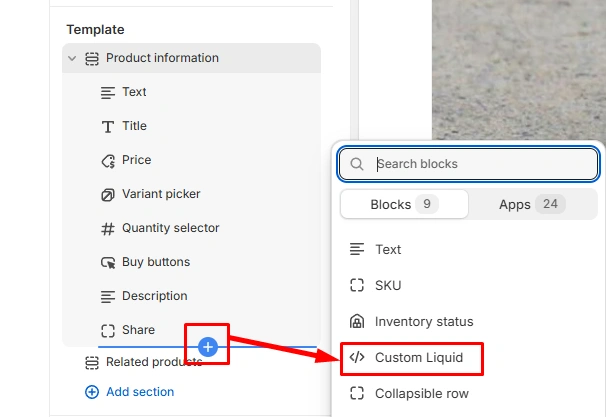Image resolution: width=606 pixels, height=417 pixels.
Task: Click the Inventory status icon
Action: [x=357, y=321]
